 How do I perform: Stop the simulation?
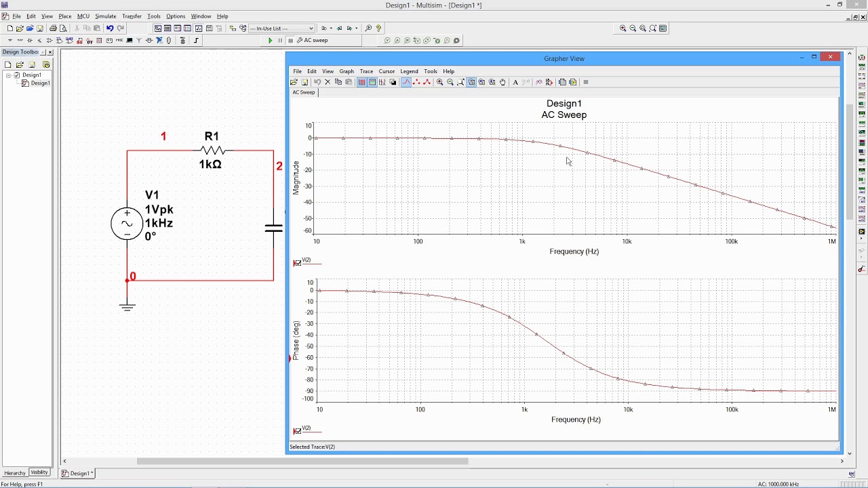(290, 41)
